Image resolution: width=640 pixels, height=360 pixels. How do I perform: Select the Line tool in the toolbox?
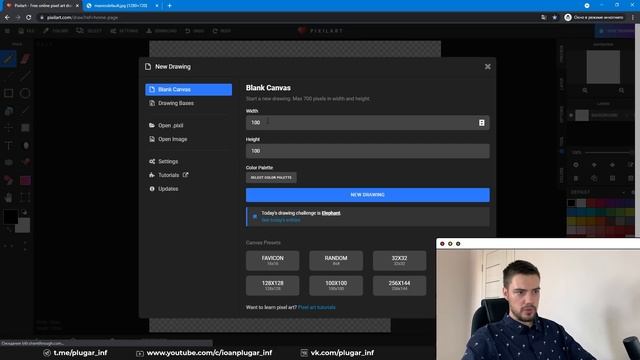(25, 76)
